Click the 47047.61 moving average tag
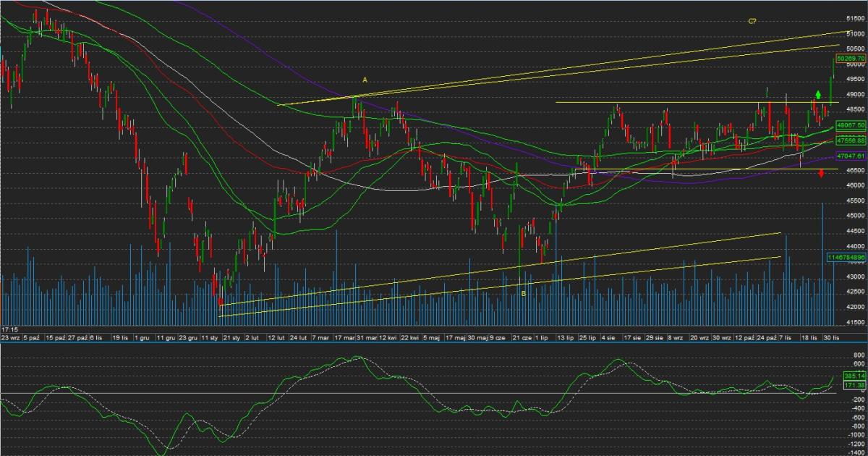This screenshot has height=456, width=868. pyautogui.click(x=851, y=156)
